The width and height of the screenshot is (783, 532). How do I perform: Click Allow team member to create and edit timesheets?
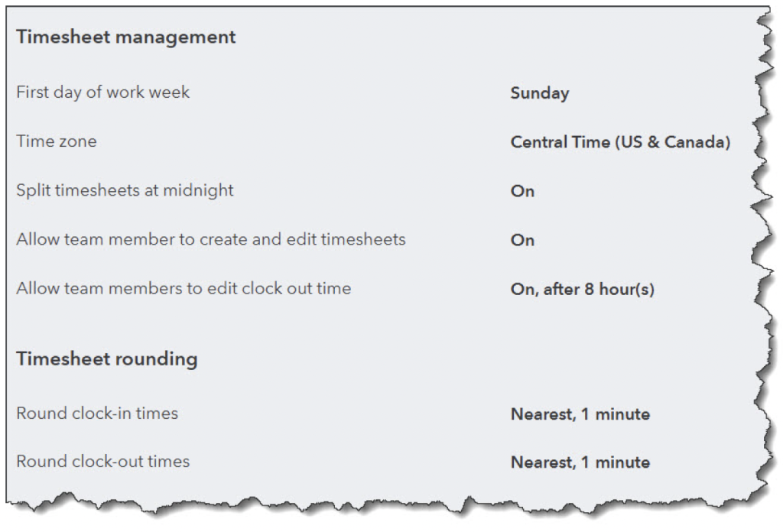[210, 239]
